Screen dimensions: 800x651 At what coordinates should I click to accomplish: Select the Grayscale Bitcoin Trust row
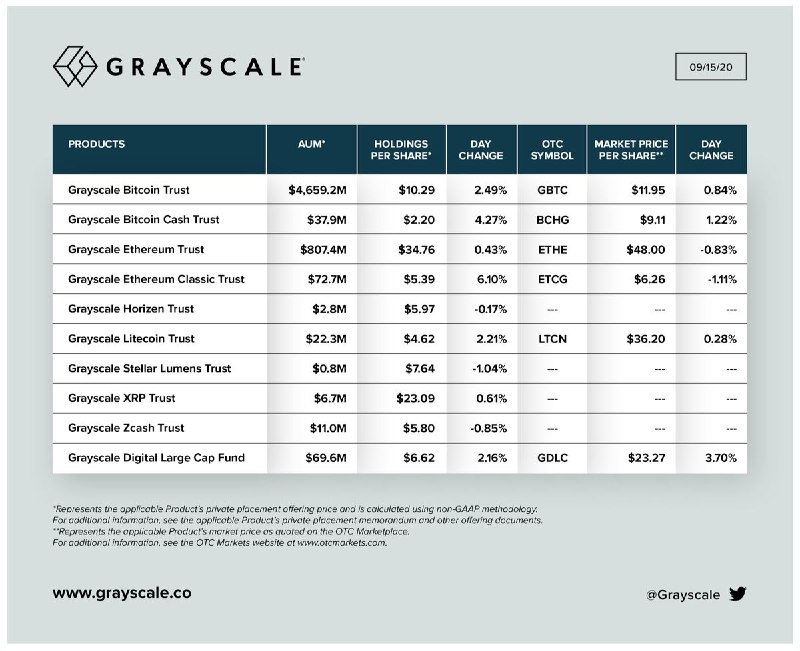click(x=129, y=189)
